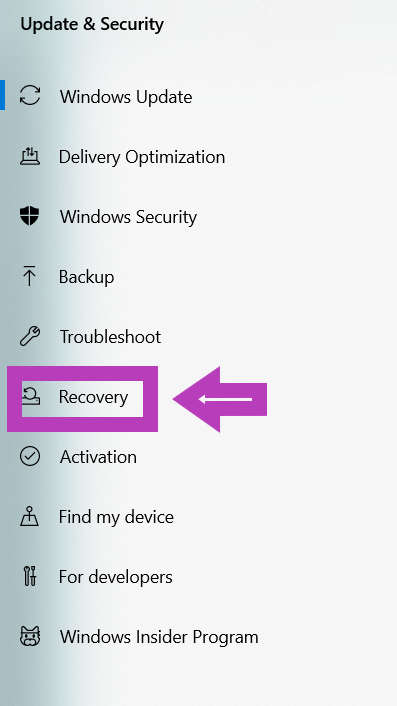Open the Windows Insider Program page
The height and width of the screenshot is (706, 397).
point(159,637)
